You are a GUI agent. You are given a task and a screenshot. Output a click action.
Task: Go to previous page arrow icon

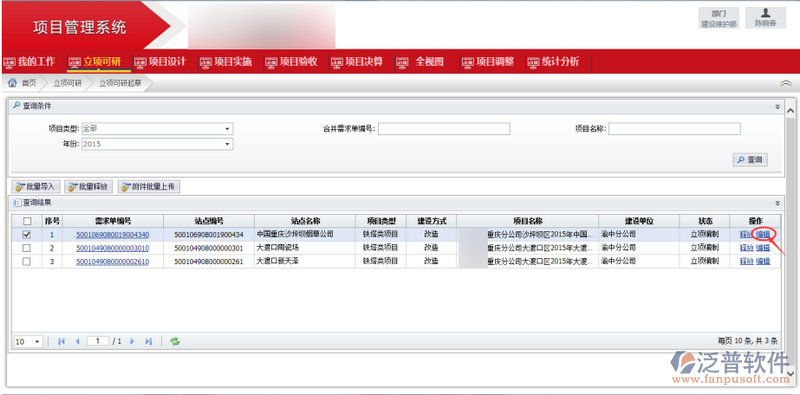click(78, 341)
